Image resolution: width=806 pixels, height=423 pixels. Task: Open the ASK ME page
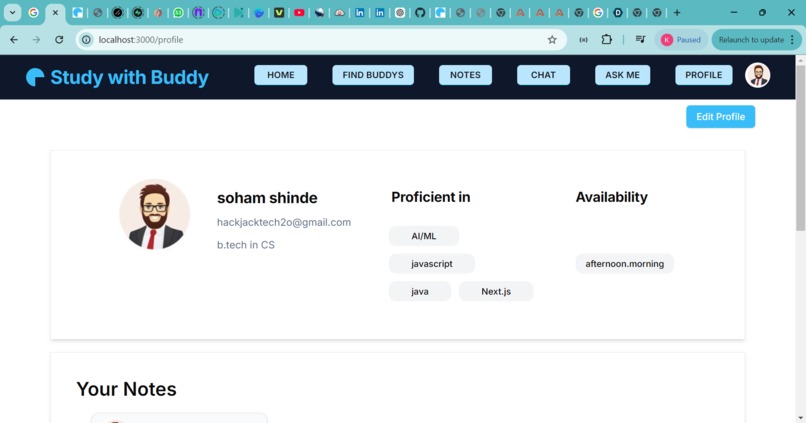coord(622,75)
